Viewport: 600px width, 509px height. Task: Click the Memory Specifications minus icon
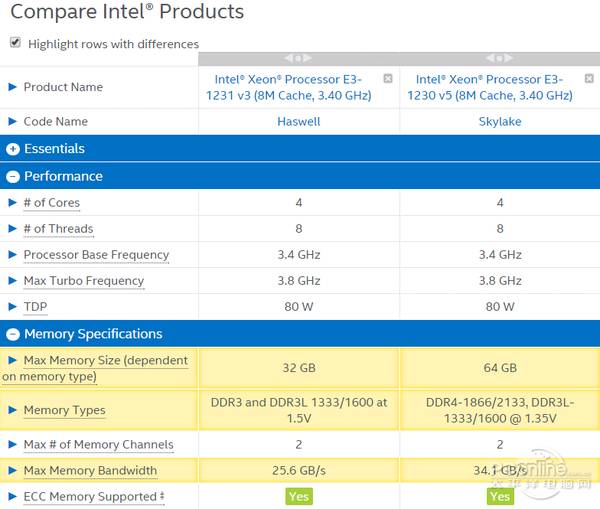(13, 334)
